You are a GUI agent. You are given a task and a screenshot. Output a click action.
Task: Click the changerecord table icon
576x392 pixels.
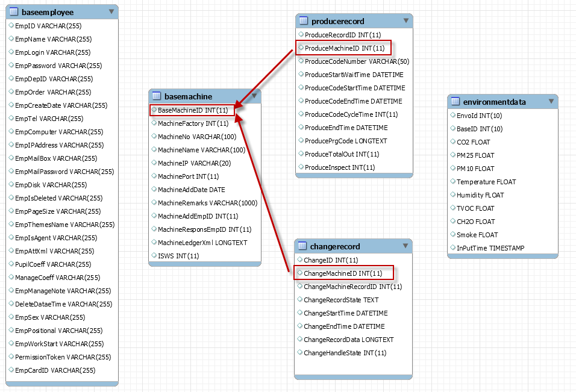(302, 246)
